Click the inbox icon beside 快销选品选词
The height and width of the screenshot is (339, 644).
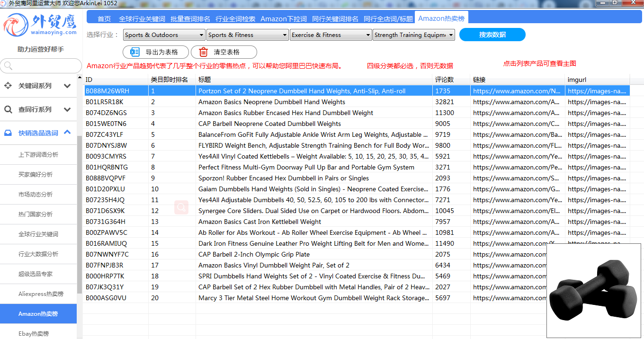pos(8,133)
